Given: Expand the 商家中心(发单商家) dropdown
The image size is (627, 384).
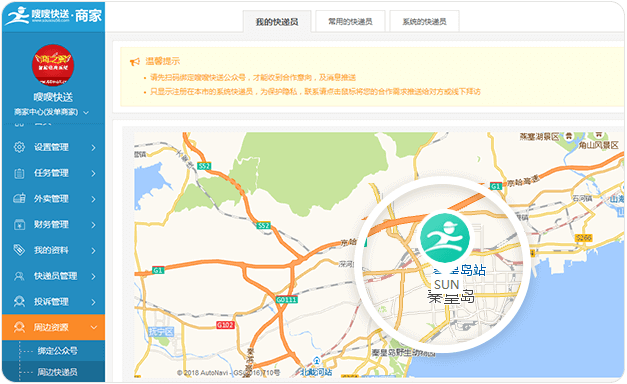Looking at the screenshot, I should point(51,112).
